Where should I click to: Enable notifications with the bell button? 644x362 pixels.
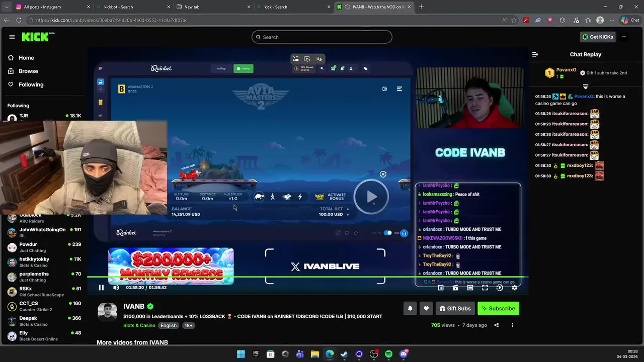coord(410,309)
